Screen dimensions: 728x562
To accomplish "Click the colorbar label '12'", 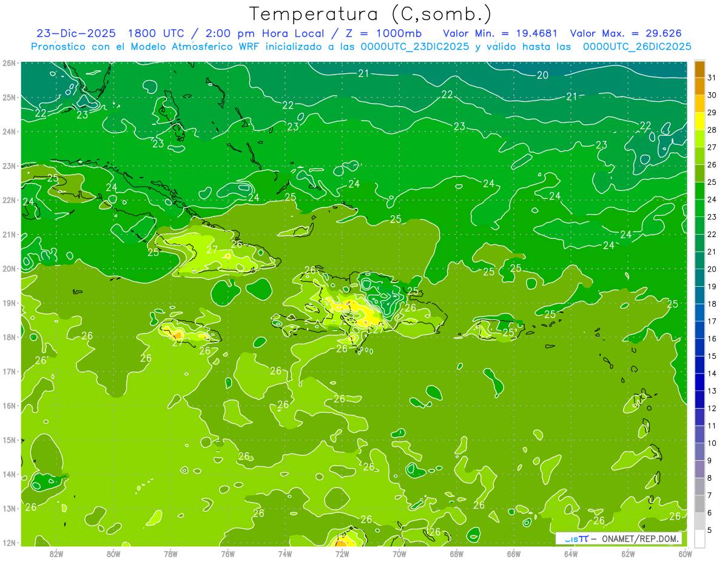I will click(712, 408).
